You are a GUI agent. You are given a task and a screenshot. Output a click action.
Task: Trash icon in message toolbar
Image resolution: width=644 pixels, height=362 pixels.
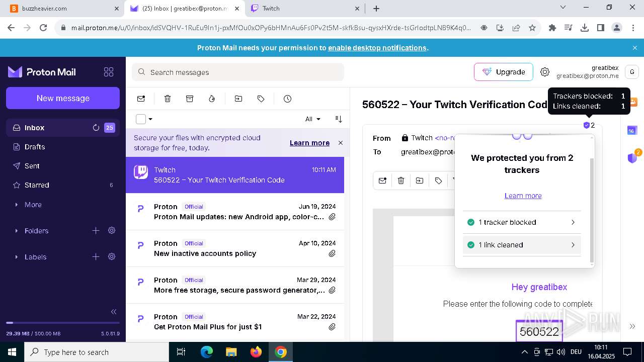[x=401, y=180]
